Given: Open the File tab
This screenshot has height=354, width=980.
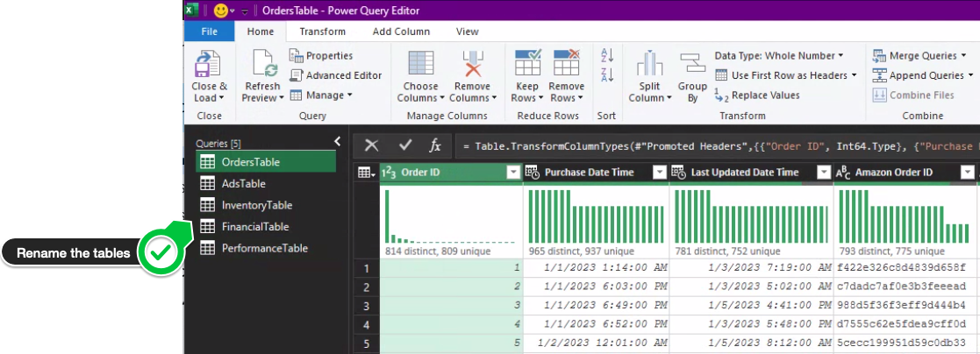Looking at the screenshot, I should click(x=210, y=32).
